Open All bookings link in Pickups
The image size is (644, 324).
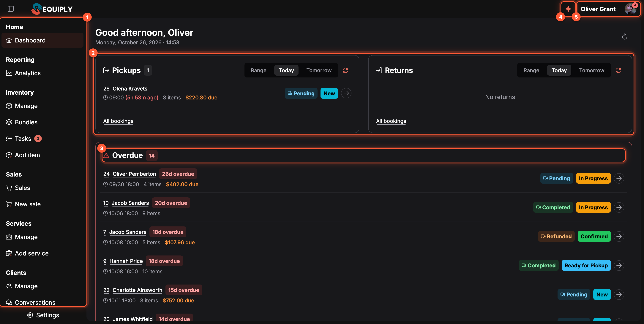[118, 121]
